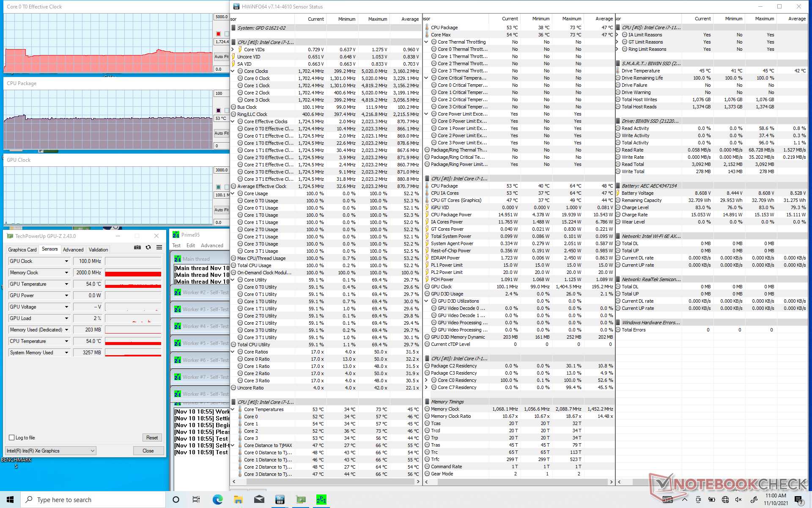The height and width of the screenshot is (508, 812).
Task: Open the GPU Load sensor dropdown
Action: click(x=66, y=318)
